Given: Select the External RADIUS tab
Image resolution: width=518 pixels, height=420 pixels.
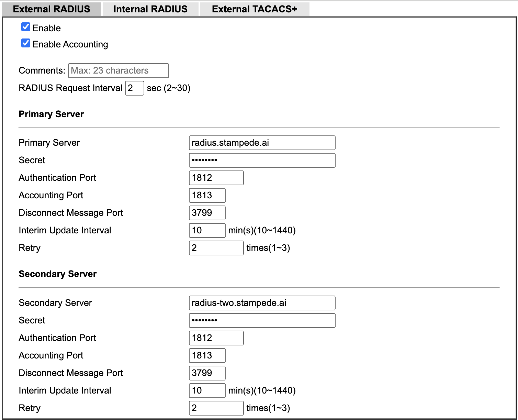Looking at the screenshot, I should click(51, 9).
